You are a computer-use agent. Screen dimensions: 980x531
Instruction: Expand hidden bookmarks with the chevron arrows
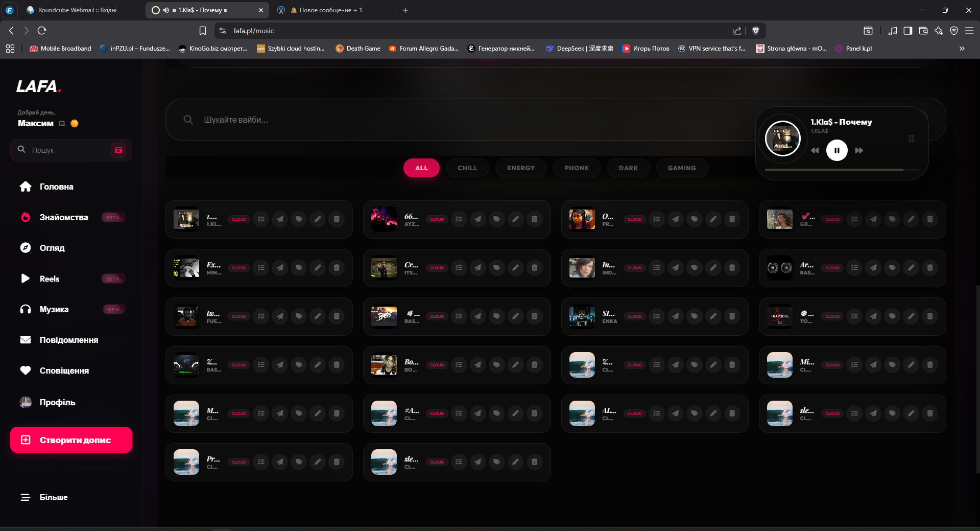click(962, 49)
